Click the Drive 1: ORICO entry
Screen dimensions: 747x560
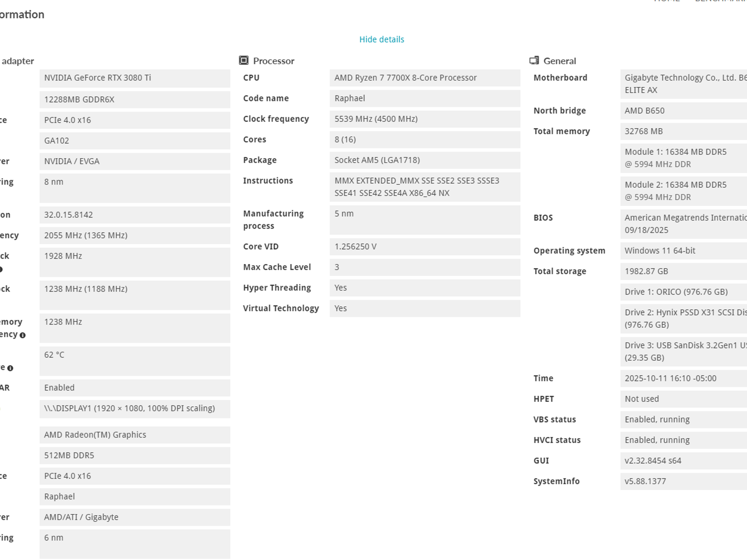[684, 292]
